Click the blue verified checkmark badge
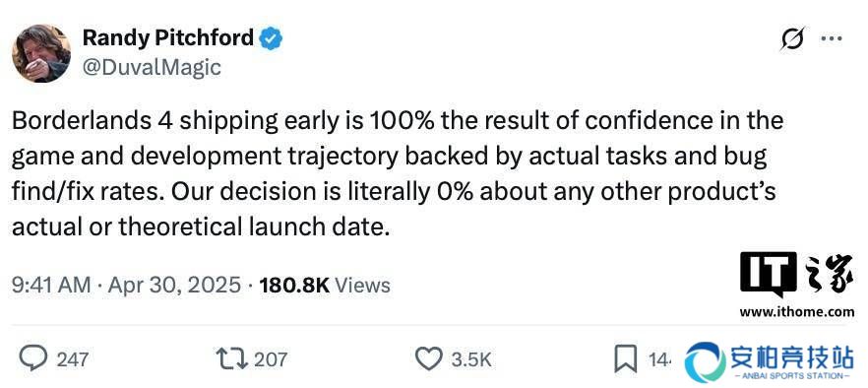 point(272,38)
